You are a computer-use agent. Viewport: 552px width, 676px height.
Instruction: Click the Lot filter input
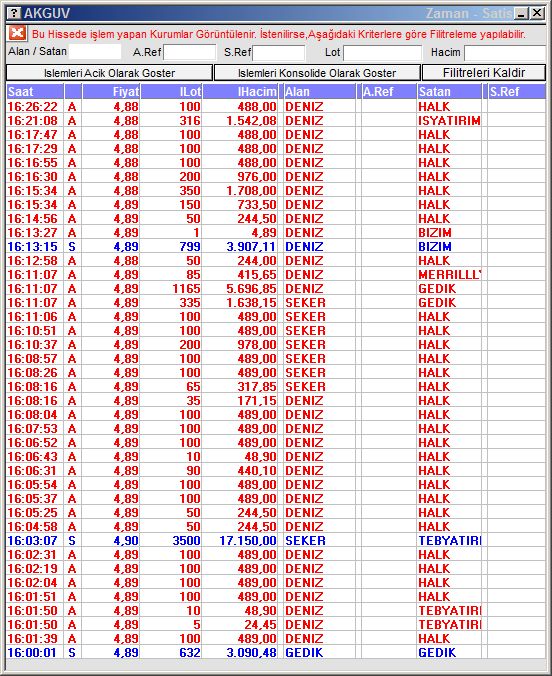pos(383,53)
